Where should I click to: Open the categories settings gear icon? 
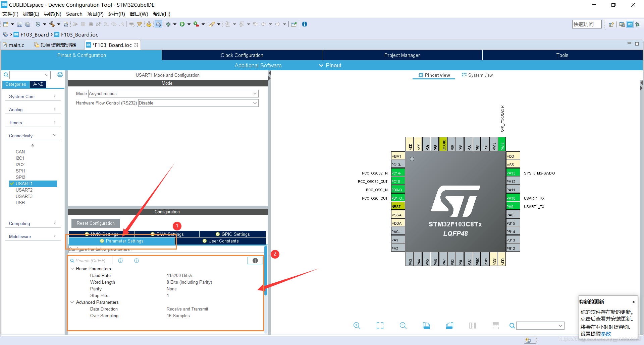pos(60,75)
